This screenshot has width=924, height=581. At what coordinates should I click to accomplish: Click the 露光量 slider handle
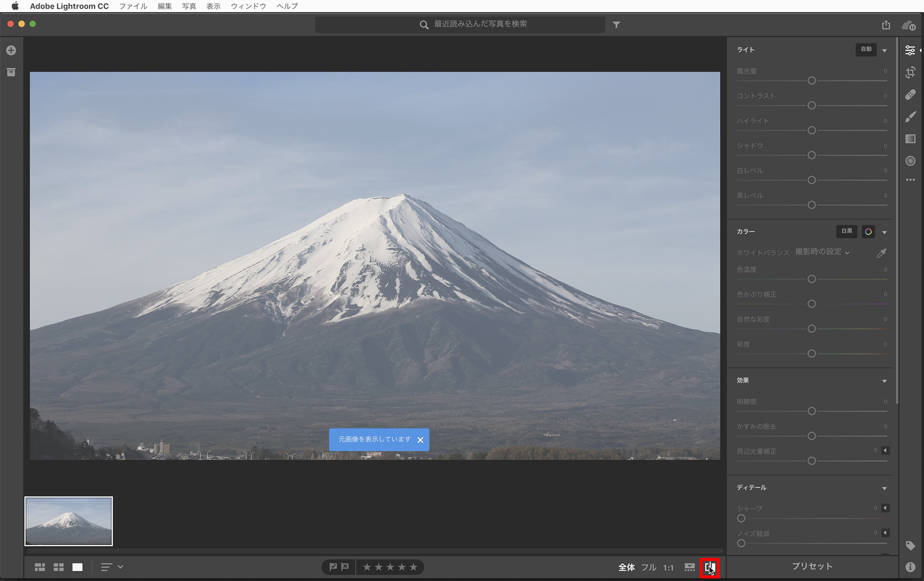(x=812, y=81)
